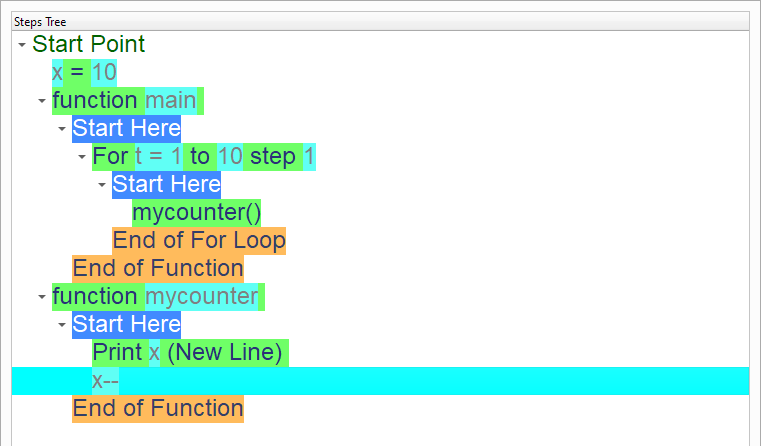Select the x = 10 assignment step
The width and height of the screenshot is (761, 446).
pyautogui.click(x=84, y=72)
